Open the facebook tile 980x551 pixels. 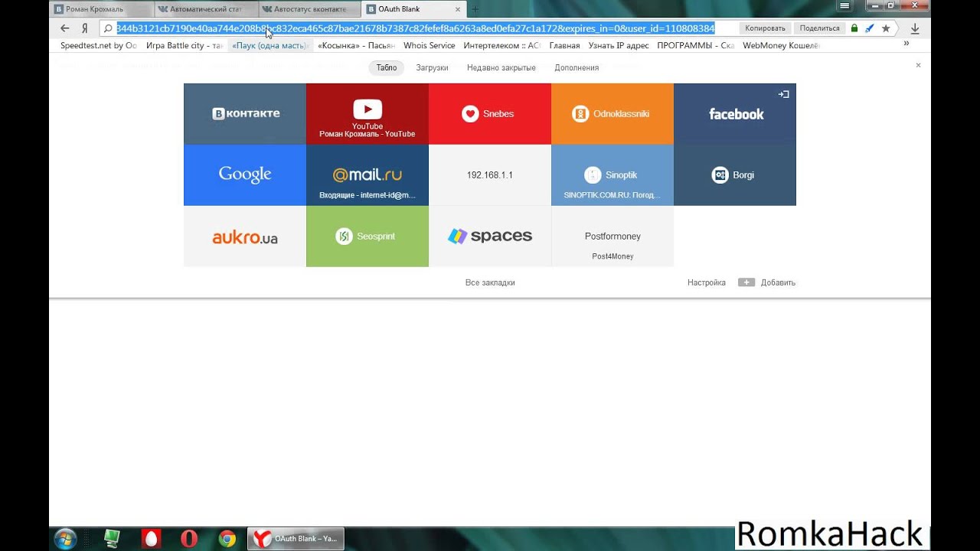click(x=735, y=114)
